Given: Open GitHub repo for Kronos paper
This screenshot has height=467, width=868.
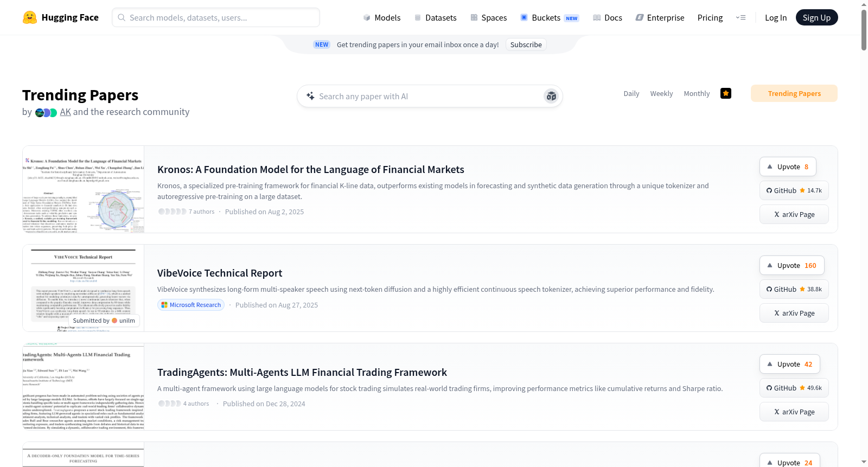Looking at the screenshot, I should pos(794,190).
